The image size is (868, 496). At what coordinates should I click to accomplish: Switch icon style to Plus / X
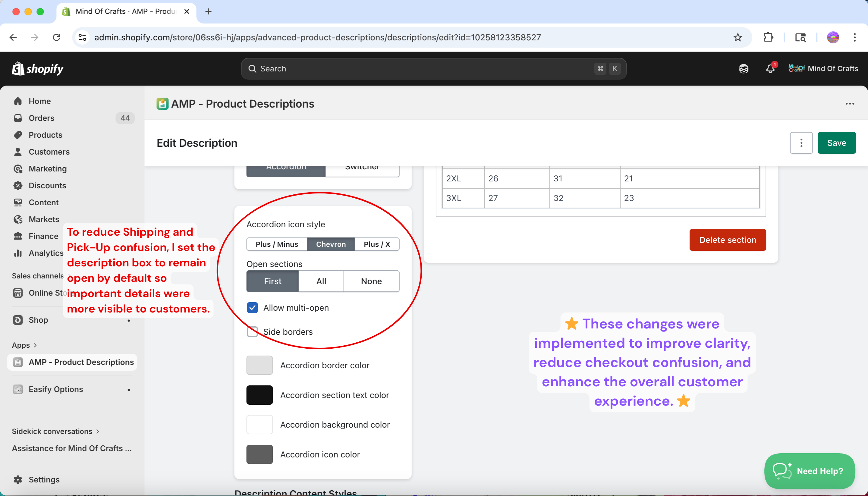click(377, 244)
